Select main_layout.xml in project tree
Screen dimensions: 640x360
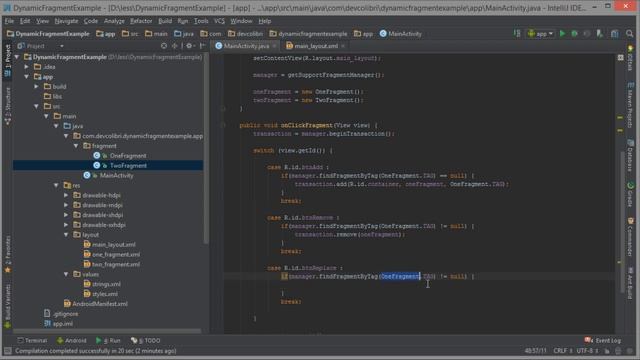click(109, 244)
